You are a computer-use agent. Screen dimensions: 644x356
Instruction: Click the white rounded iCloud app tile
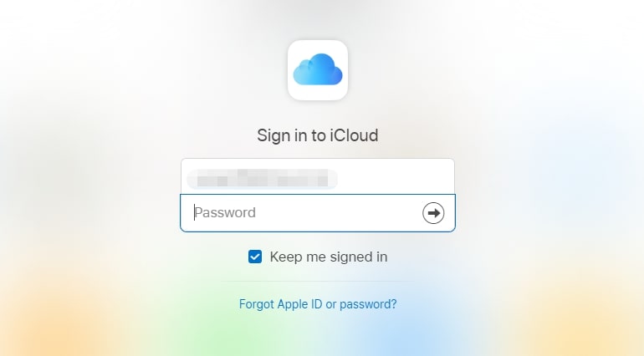tap(318, 70)
